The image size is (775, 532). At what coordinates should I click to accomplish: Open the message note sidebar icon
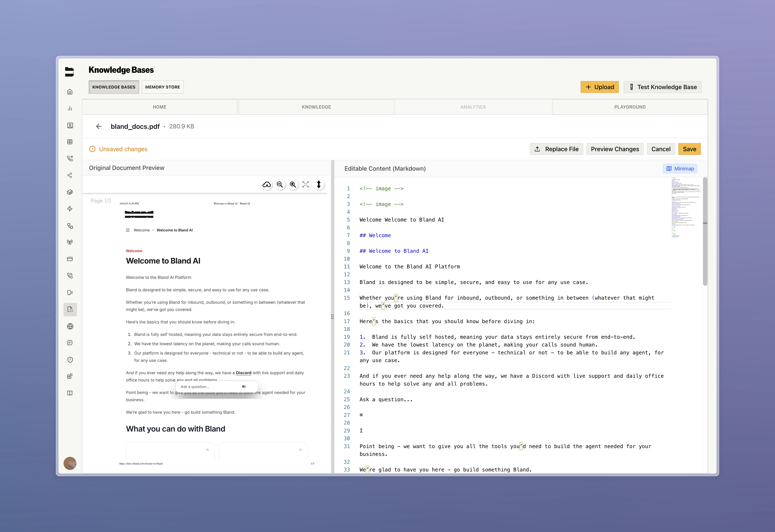pyautogui.click(x=70, y=343)
